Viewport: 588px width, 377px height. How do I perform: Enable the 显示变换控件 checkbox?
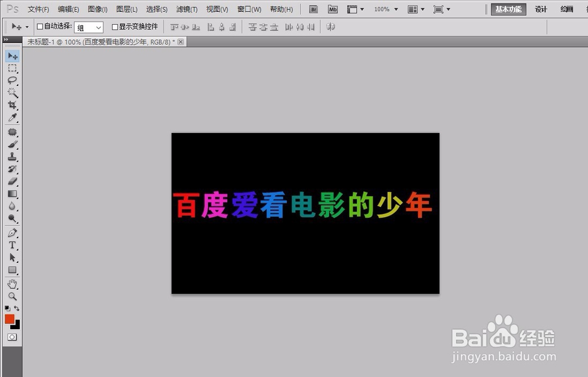(x=115, y=27)
